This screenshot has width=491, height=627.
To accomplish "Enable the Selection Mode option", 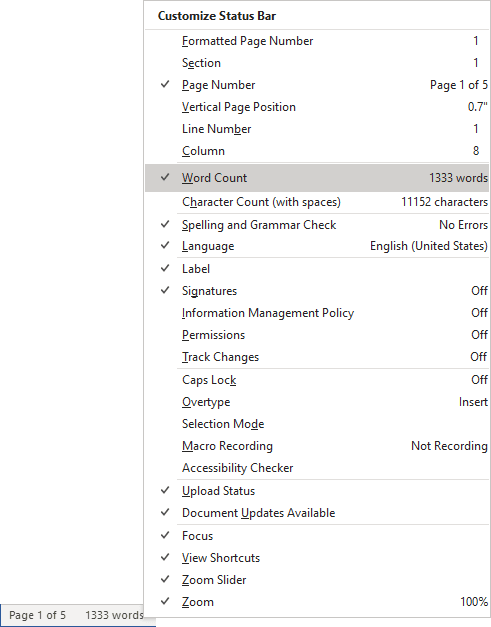I will coord(317,423).
